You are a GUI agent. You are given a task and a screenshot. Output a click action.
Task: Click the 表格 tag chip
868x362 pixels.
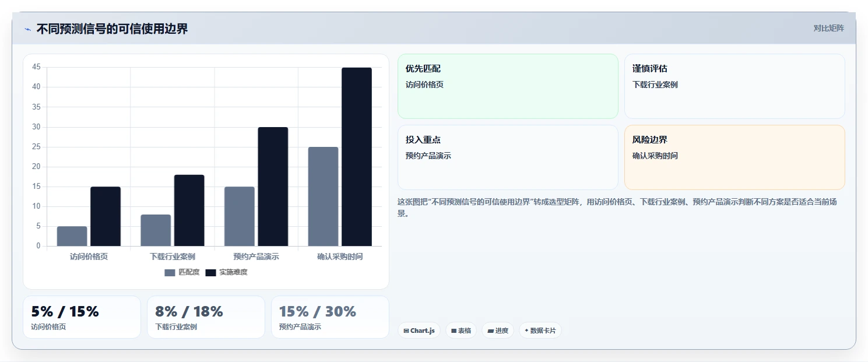[461, 331]
